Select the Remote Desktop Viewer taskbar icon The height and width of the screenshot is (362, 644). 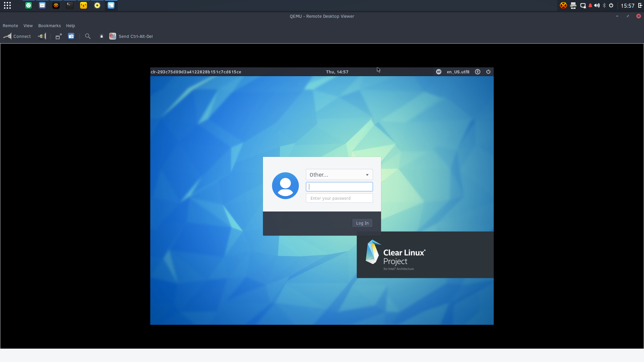111,5
